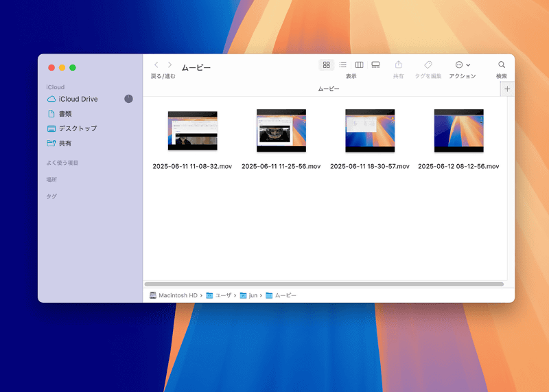Maximize the window with green button

pyautogui.click(x=73, y=67)
